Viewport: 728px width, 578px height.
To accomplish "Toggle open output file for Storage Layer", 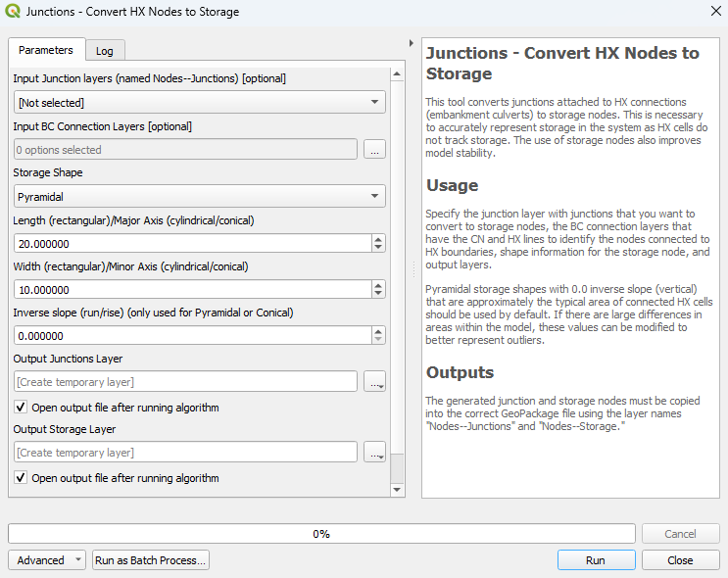I will 21,478.
